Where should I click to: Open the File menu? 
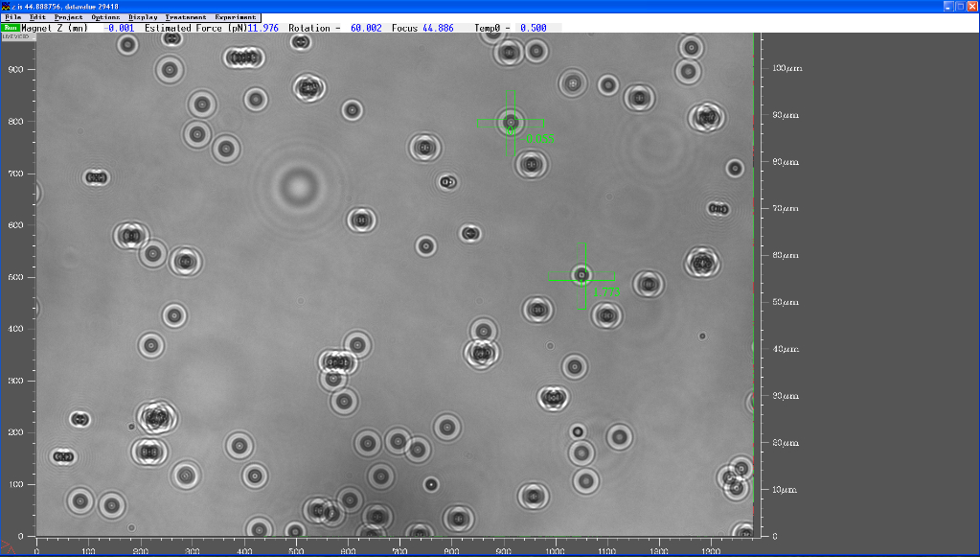pos(13,17)
